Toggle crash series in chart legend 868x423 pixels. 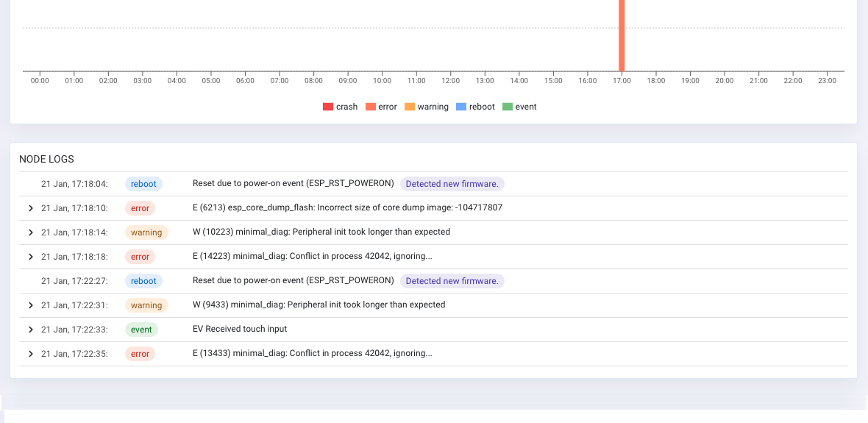point(340,107)
